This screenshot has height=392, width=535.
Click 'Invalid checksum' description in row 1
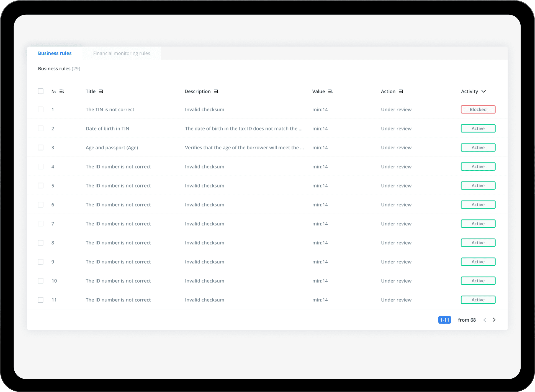coord(205,109)
